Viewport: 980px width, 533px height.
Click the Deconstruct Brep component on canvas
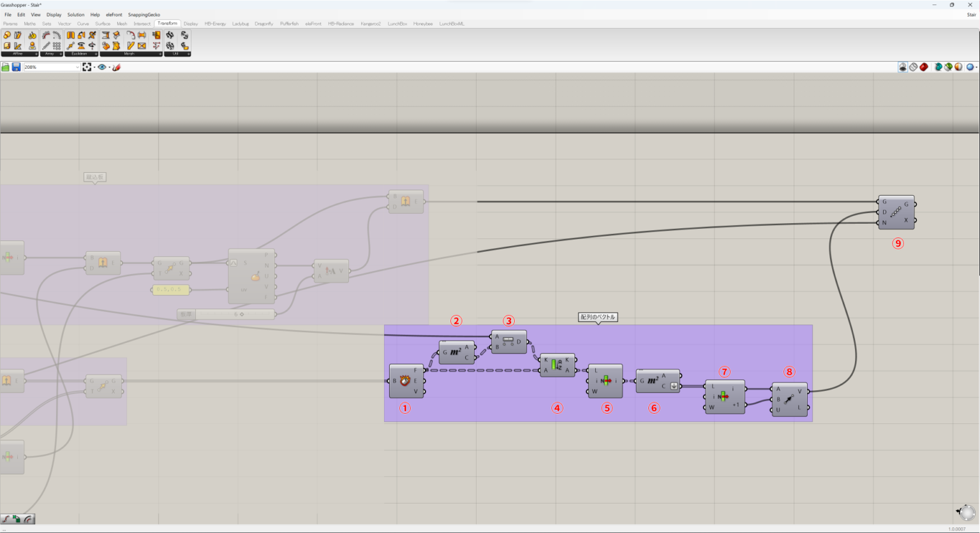click(x=406, y=381)
